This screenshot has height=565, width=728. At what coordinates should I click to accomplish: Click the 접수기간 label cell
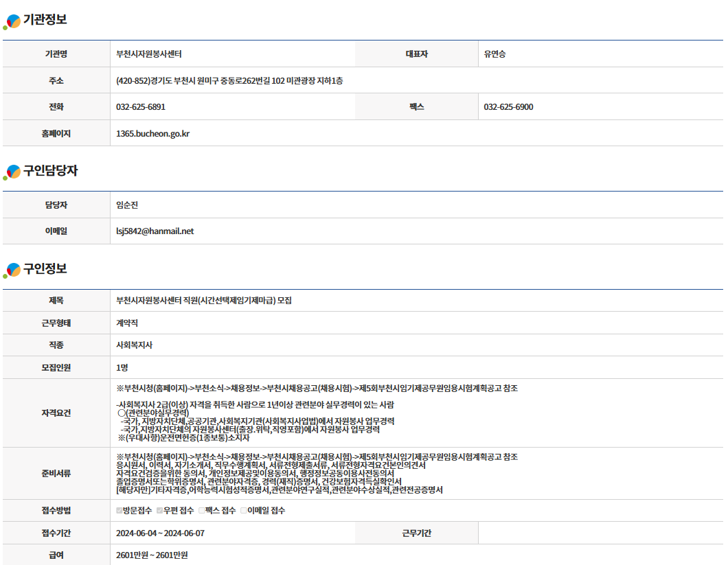56,533
